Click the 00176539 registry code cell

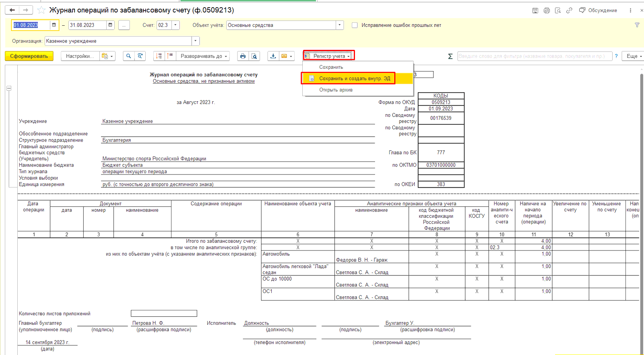(x=441, y=118)
